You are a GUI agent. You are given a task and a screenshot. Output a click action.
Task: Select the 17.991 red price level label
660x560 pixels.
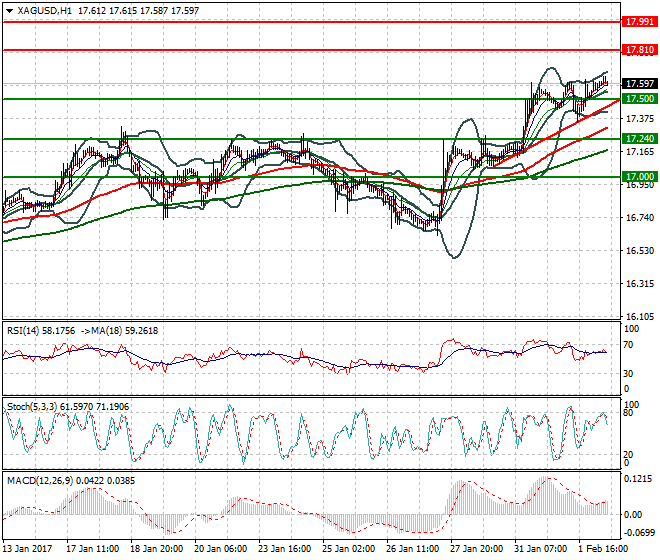(x=639, y=21)
